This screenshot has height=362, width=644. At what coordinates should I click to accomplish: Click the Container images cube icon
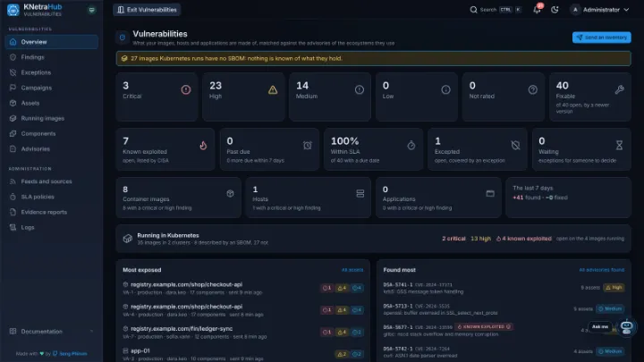click(230, 193)
